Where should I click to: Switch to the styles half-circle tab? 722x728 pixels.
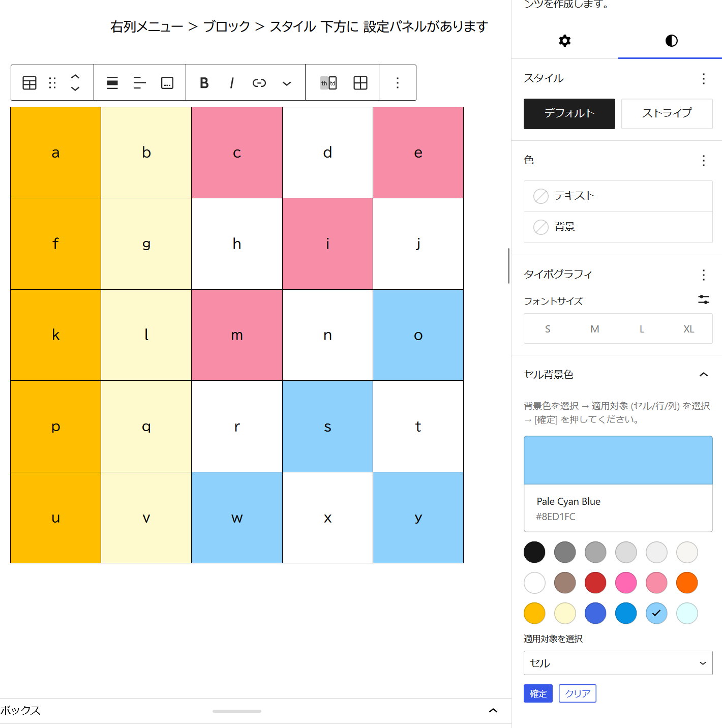671,41
